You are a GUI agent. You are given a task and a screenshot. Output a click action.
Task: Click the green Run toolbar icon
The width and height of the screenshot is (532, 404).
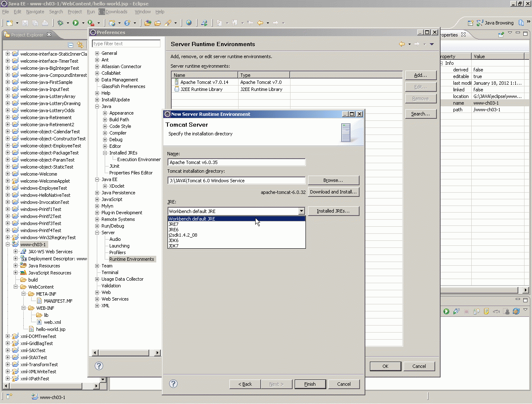(76, 23)
